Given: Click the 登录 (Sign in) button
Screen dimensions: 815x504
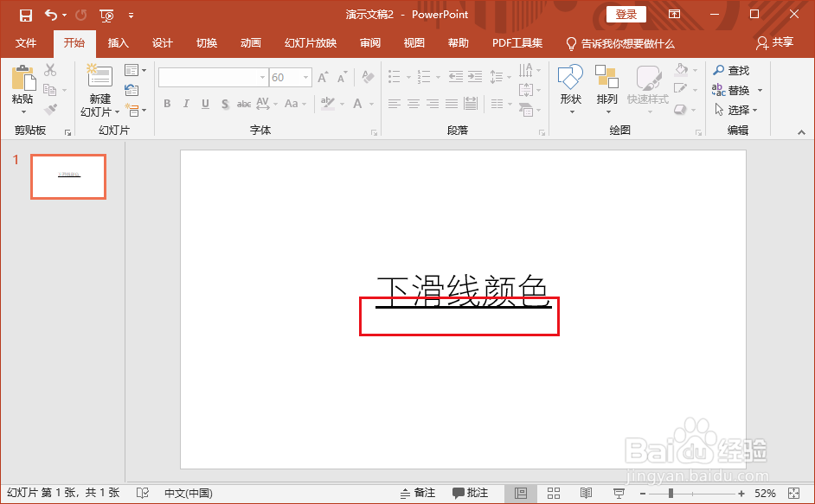Looking at the screenshot, I should (x=626, y=15).
